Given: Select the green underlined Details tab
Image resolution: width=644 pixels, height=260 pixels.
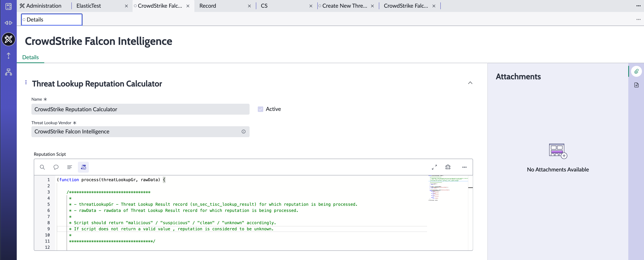Looking at the screenshot, I should [31, 57].
